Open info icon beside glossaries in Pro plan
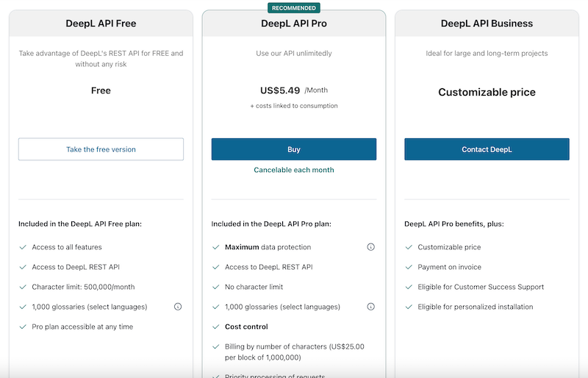The image size is (588, 378). [x=371, y=307]
